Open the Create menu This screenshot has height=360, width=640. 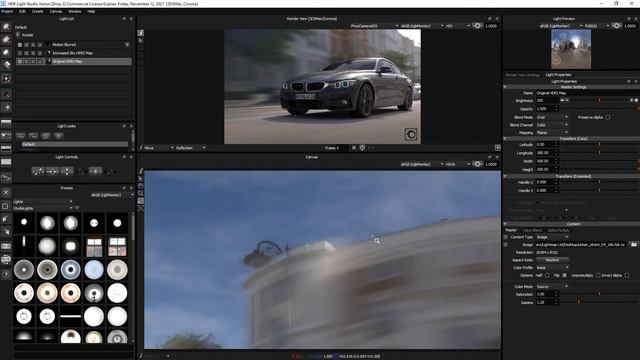[38, 11]
